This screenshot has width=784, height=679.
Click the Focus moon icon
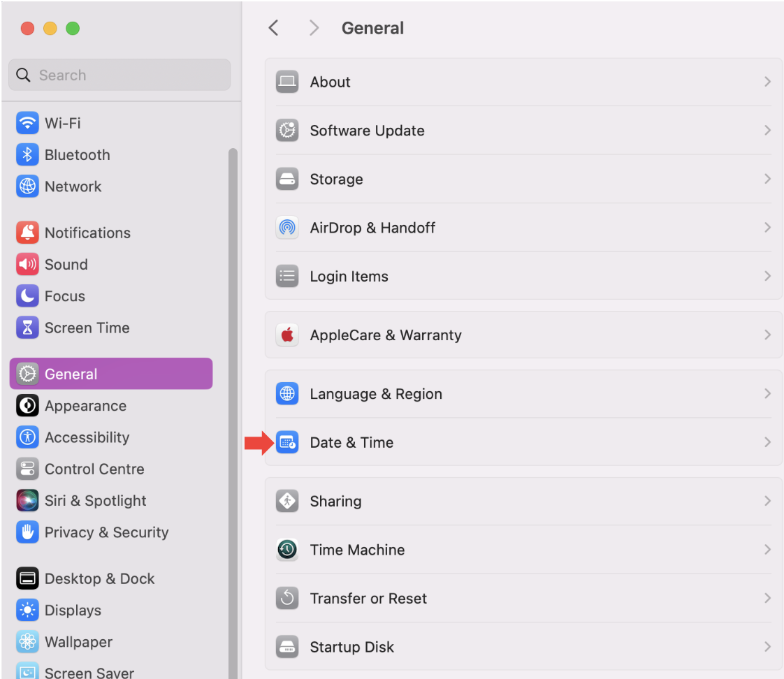27,295
